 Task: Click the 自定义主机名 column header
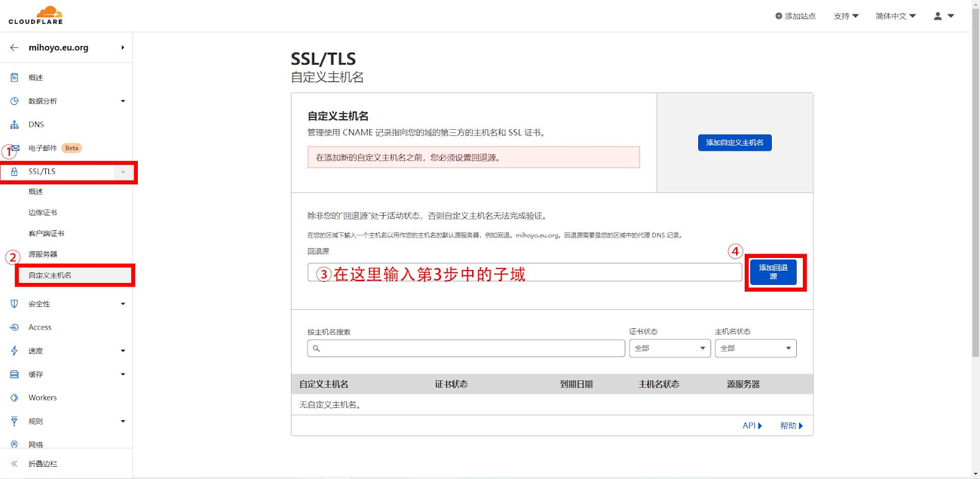[x=323, y=384]
